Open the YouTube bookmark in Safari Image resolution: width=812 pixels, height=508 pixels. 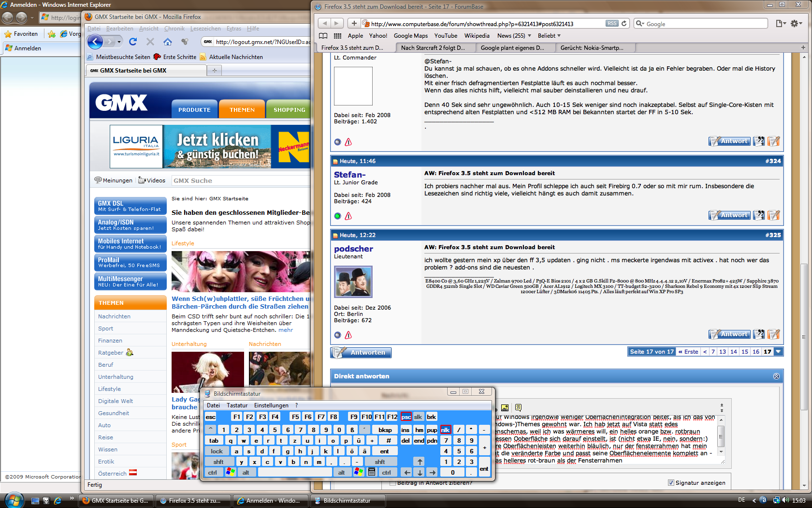pyautogui.click(x=446, y=36)
